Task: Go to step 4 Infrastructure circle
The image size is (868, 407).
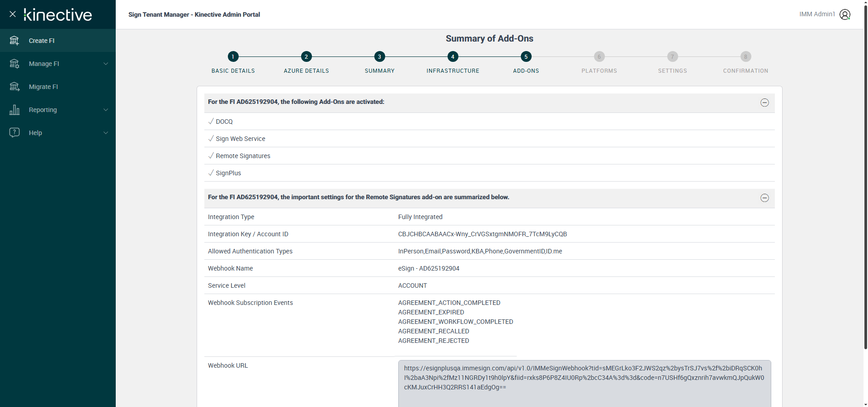Action: [x=453, y=56]
